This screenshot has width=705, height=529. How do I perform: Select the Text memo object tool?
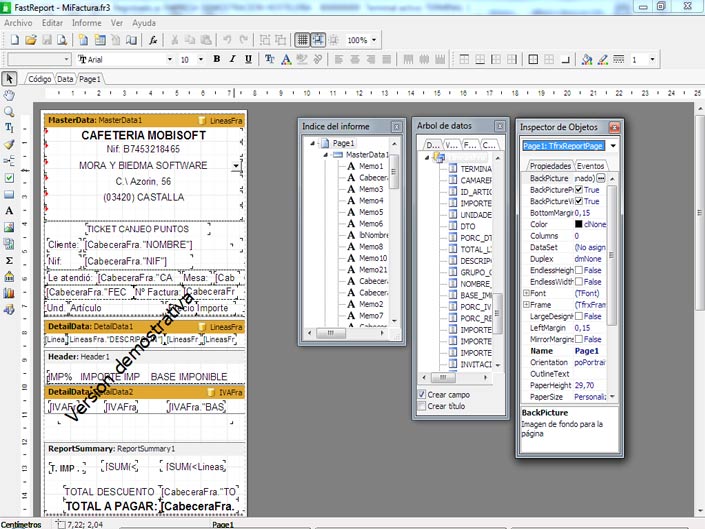click(x=9, y=210)
